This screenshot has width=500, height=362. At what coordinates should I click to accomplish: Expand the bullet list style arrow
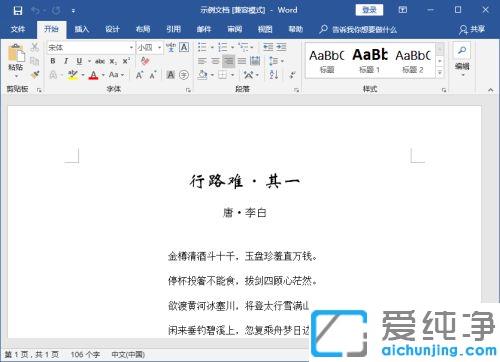212,47
